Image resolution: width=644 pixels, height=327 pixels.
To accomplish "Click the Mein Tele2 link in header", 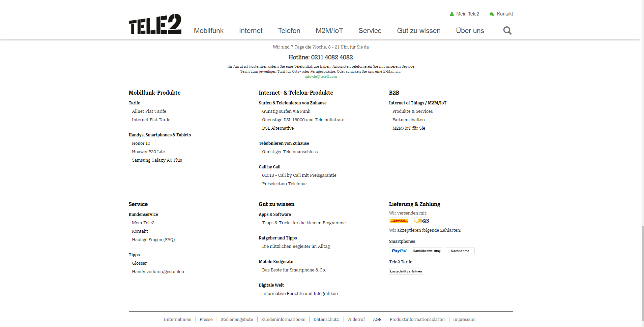I will 468,14.
